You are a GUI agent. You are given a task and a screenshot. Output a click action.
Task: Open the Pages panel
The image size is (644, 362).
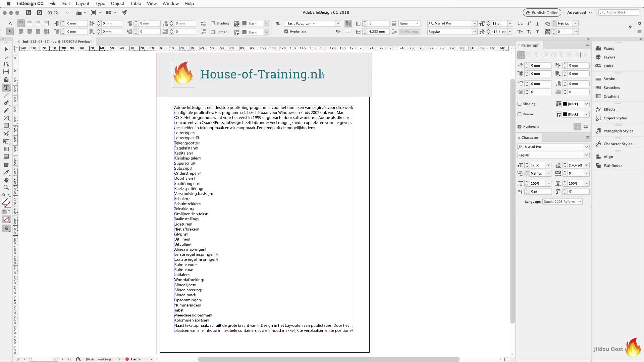(x=609, y=48)
